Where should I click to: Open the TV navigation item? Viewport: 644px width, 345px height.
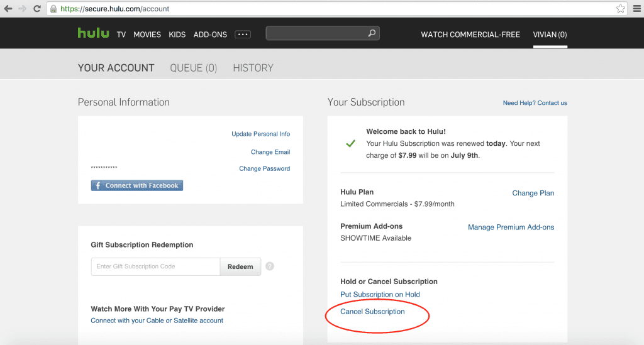[121, 35]
